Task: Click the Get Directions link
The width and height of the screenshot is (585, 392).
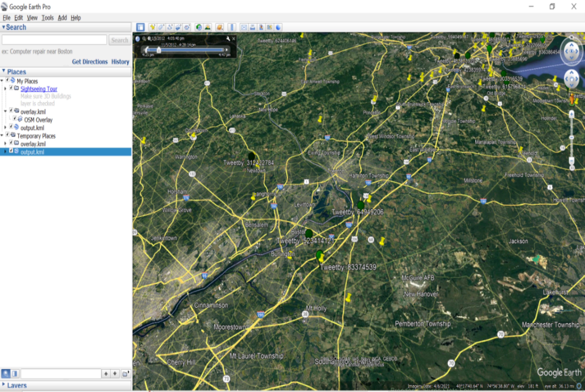Action: tap(90, 62)
